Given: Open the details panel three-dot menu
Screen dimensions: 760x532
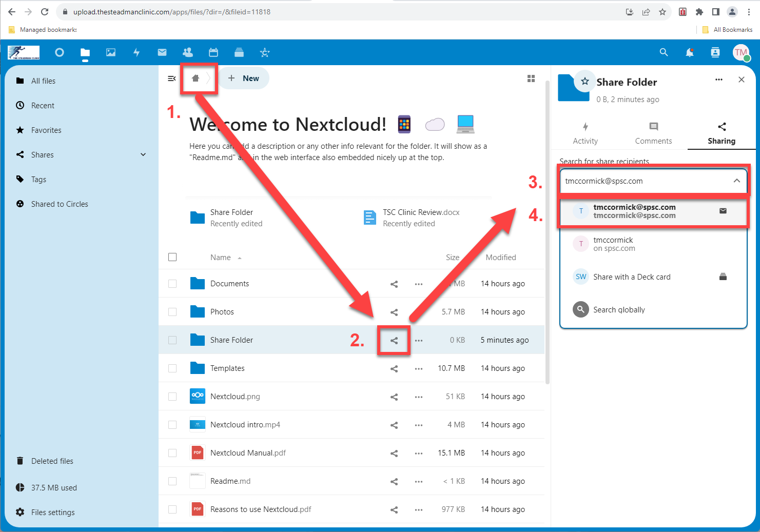Looking at the screenshot, I should coord(719,80).
